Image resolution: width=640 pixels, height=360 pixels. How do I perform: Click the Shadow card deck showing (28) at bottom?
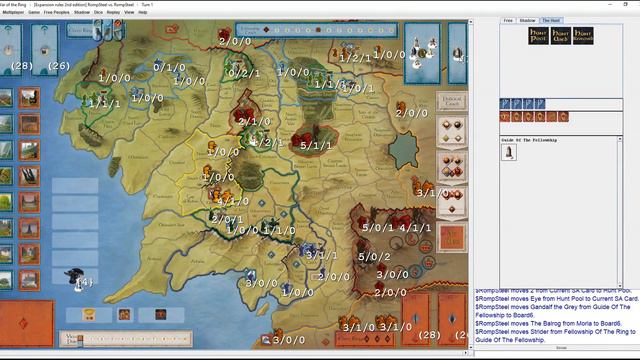pos(416,320)
